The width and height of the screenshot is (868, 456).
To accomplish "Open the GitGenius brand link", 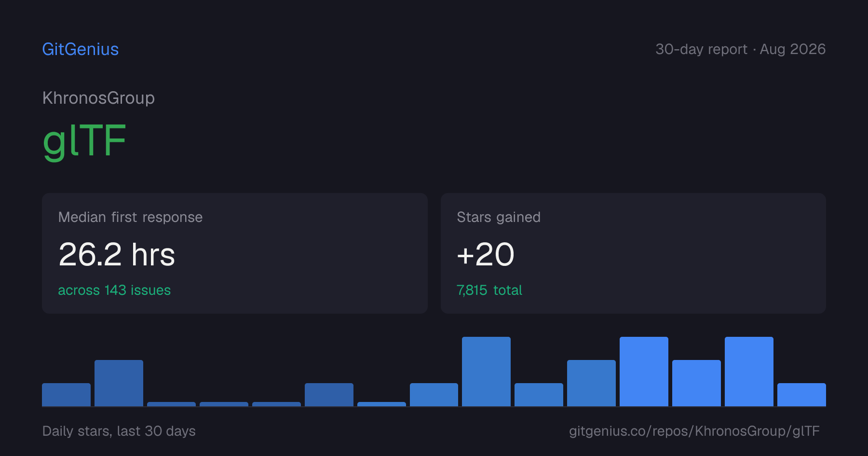I will coord(81,49).
